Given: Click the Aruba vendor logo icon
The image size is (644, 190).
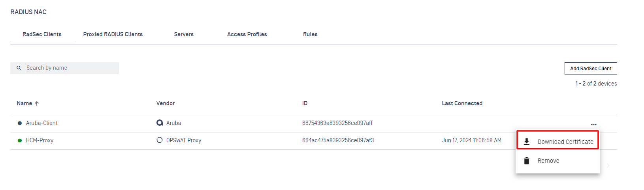Looking at the screenshot, I should pos(160,123).
